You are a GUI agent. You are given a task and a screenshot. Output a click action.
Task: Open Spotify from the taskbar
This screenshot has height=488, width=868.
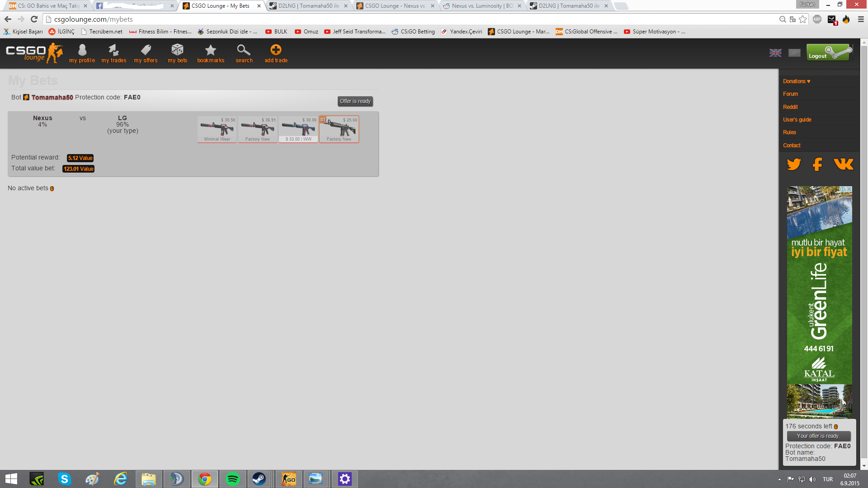pos(233,479)
